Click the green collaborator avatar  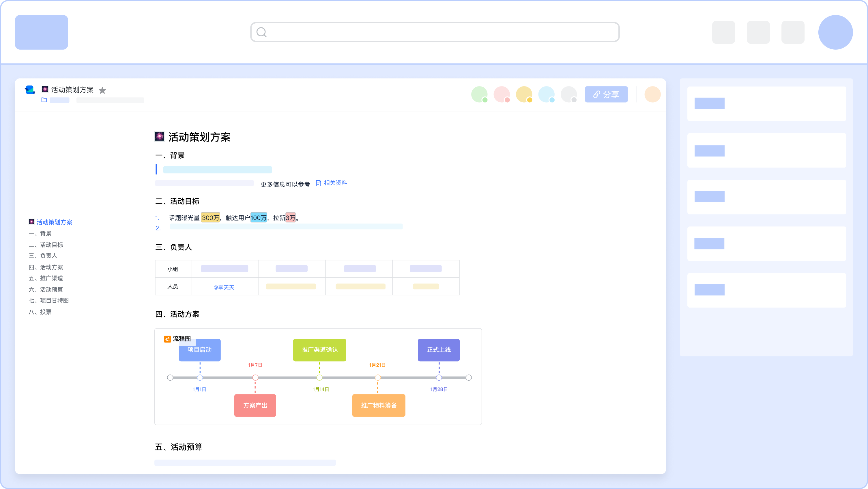[x=480, y=94]
